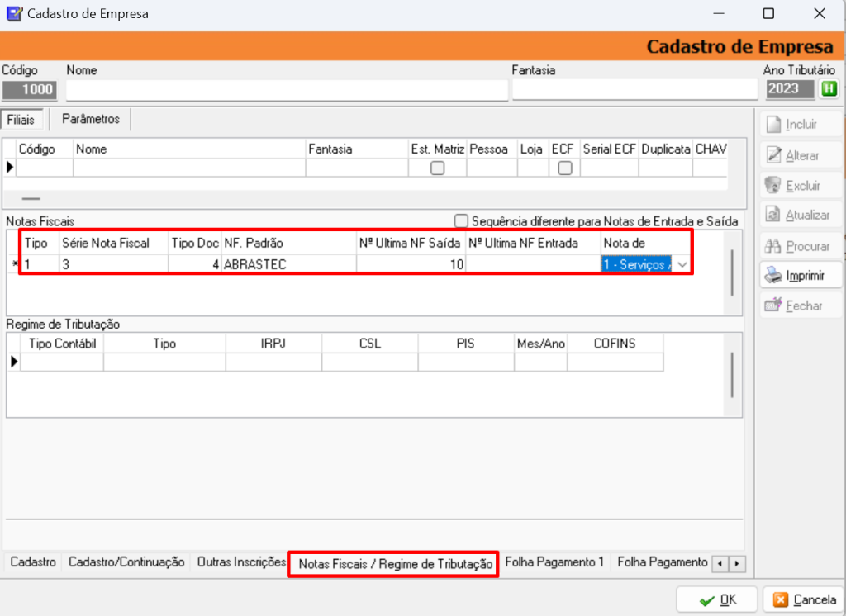Image resolution: width=846 pixels, height=616 pixels.
Task: Expand the Nota de dropdown arrow
Action: (x=682, y=264)
